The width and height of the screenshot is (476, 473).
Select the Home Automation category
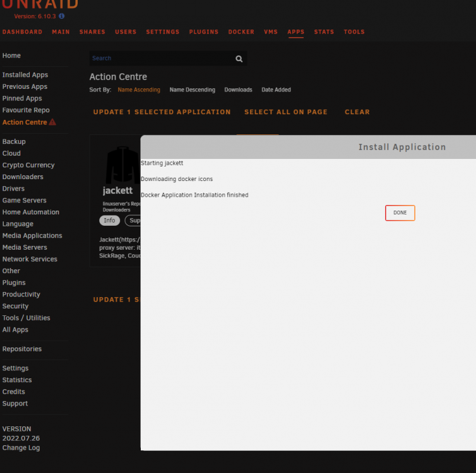pos(31,213)
